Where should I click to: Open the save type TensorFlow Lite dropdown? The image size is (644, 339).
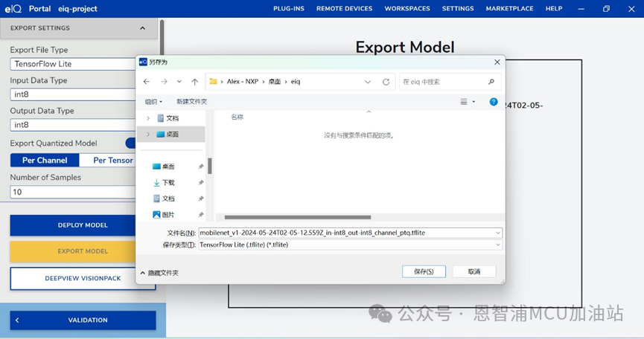(x=351, y=245)
